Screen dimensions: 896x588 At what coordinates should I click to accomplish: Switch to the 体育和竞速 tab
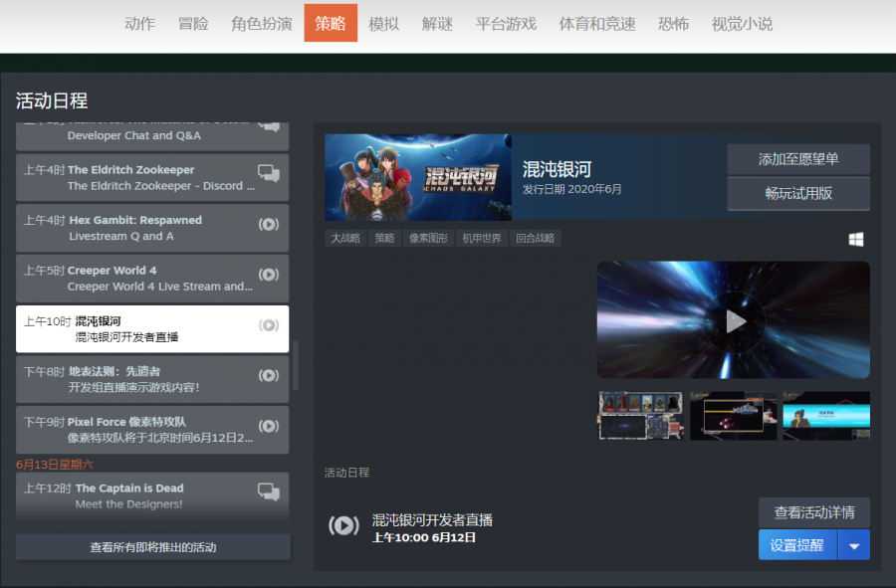click(597, 24)
